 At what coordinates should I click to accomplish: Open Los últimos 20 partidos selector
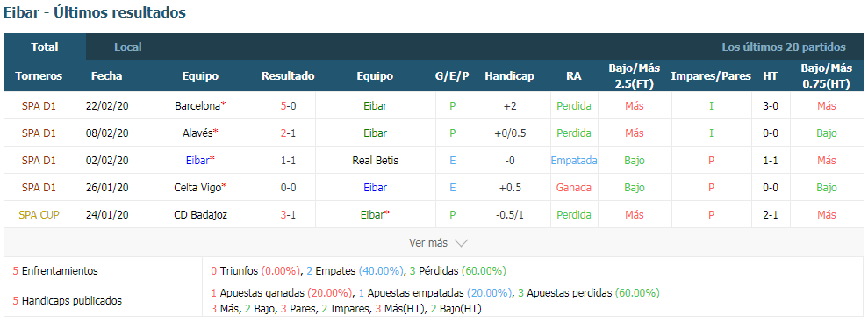[x=783, y=47]
